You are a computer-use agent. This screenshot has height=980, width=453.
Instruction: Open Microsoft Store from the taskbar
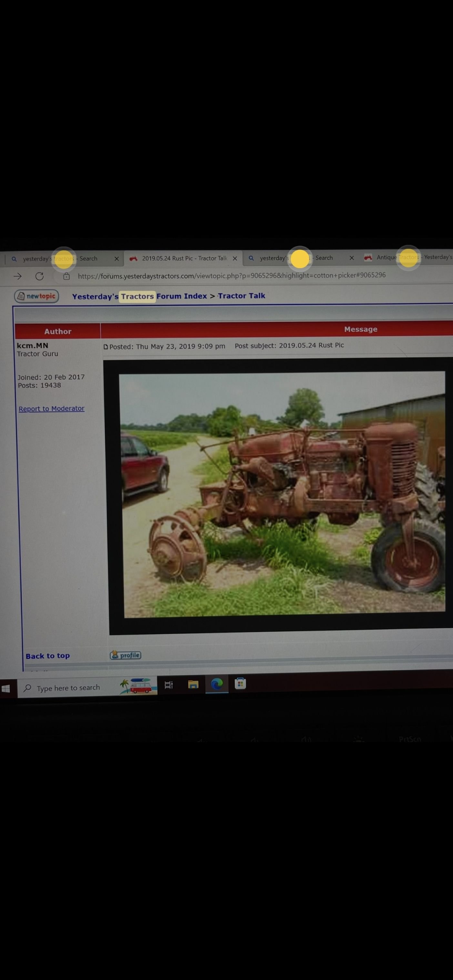tap(240, 684)
